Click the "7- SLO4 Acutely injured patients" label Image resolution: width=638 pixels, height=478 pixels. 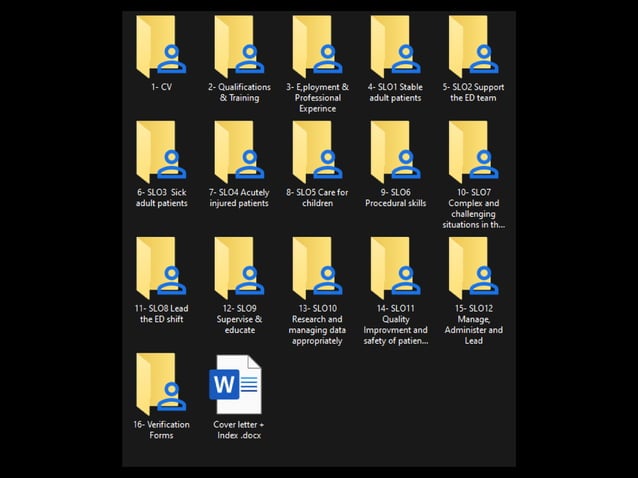coord(239,198)
